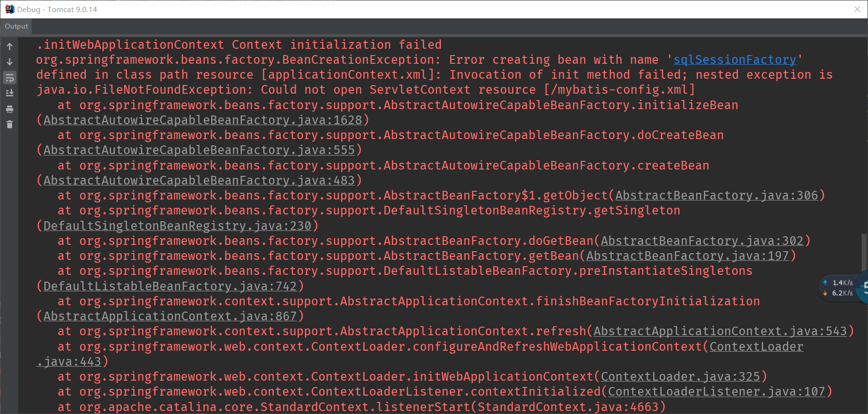Click the vertical scrollbar thumb of console
Image resolution: width=868 pixels, height=414 pixels.
click(864, 252)
